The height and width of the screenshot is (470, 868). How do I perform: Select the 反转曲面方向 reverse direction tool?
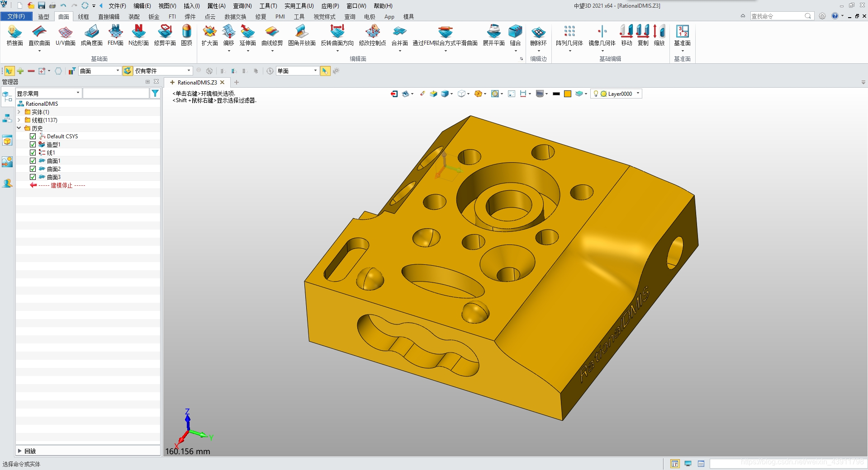(x=337, y=35)
